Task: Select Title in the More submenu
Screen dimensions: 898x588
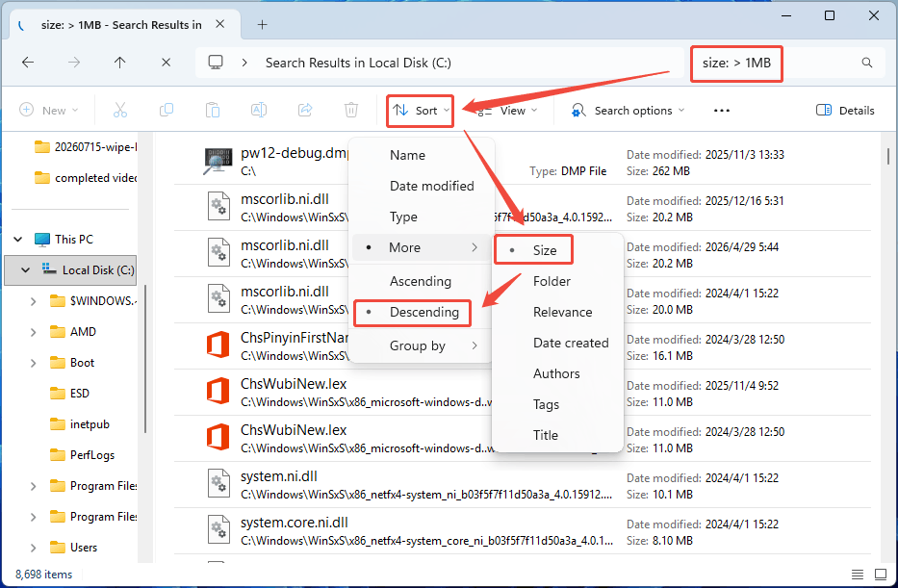Action: click(x=558, y=436)
